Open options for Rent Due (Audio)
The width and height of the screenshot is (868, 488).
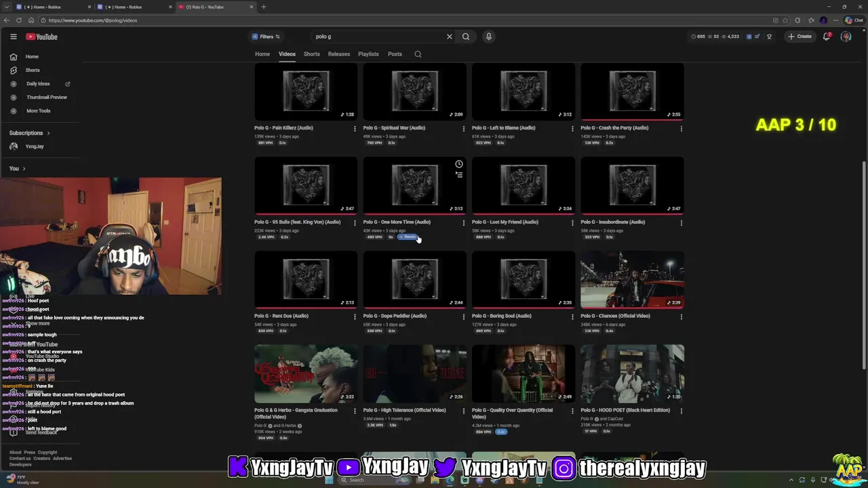[x=355, y=317]
